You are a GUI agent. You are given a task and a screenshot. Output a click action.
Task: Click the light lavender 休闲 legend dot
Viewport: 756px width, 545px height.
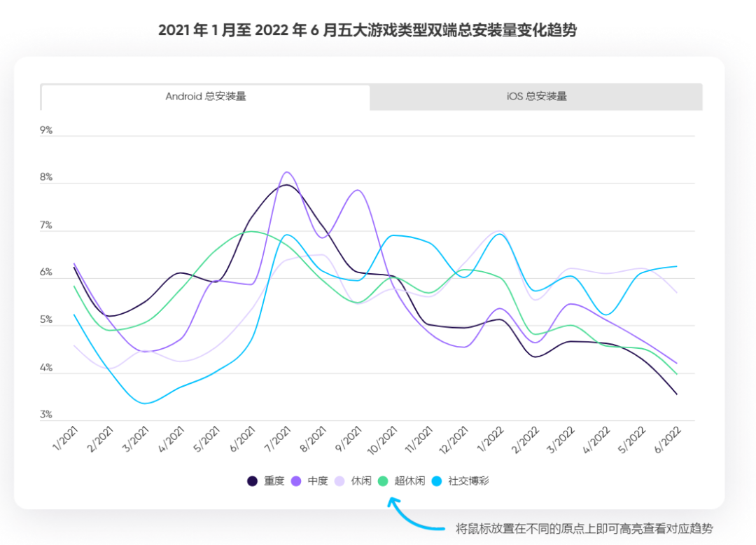coord(340,481)
